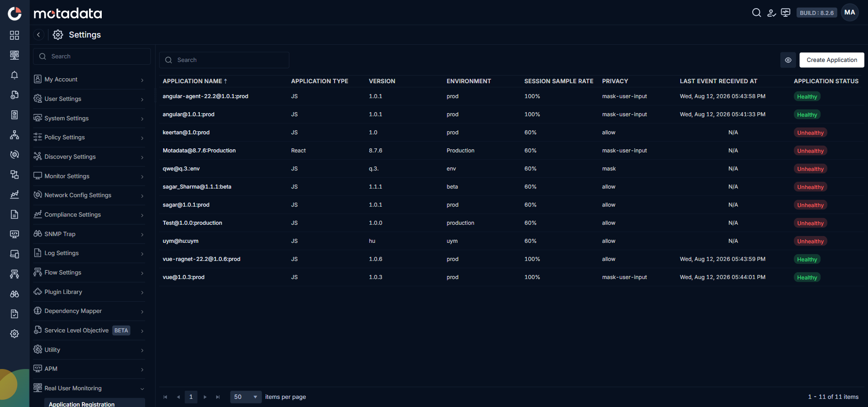The width and height of the screenshot is (868, 407).
Task: Click the Create Application button
Action: (x=832, y=60)
